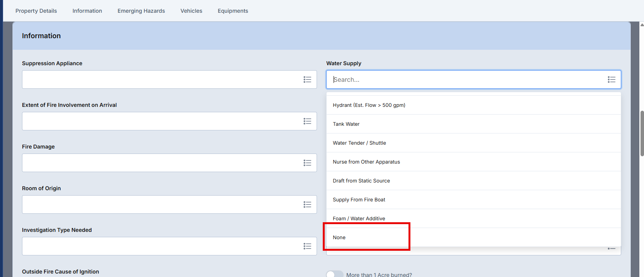Viewport: 644px width, 277px height.
Task: Click list icon in Room of Origin field
Action: [x=307, y=204]
